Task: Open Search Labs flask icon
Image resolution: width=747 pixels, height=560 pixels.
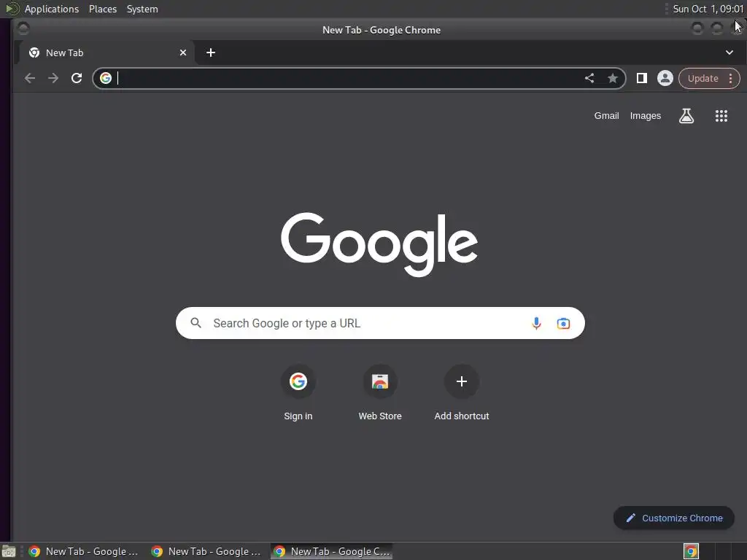Action: point(686,116)
